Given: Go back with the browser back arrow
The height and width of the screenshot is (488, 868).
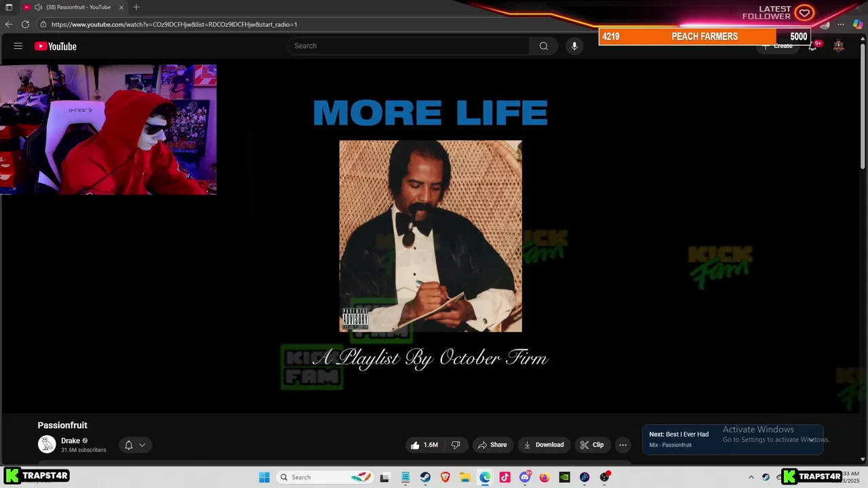Looking at the screenshot, I should pos(9,24).
